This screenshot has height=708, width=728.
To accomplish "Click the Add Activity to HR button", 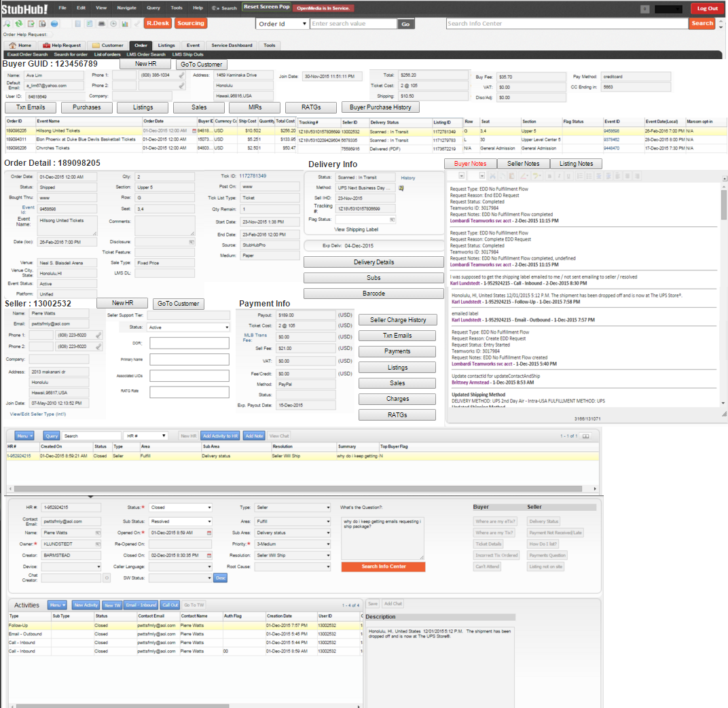I will pos(220,436).
